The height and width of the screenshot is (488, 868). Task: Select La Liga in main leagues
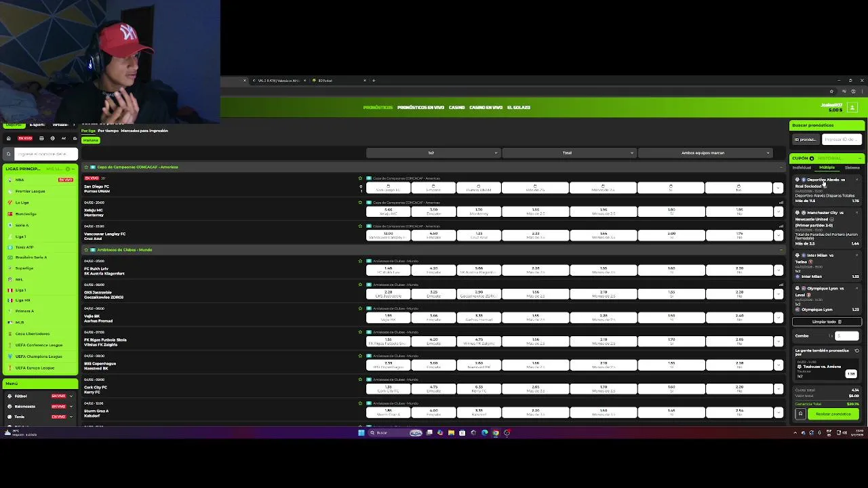[40, 202]
